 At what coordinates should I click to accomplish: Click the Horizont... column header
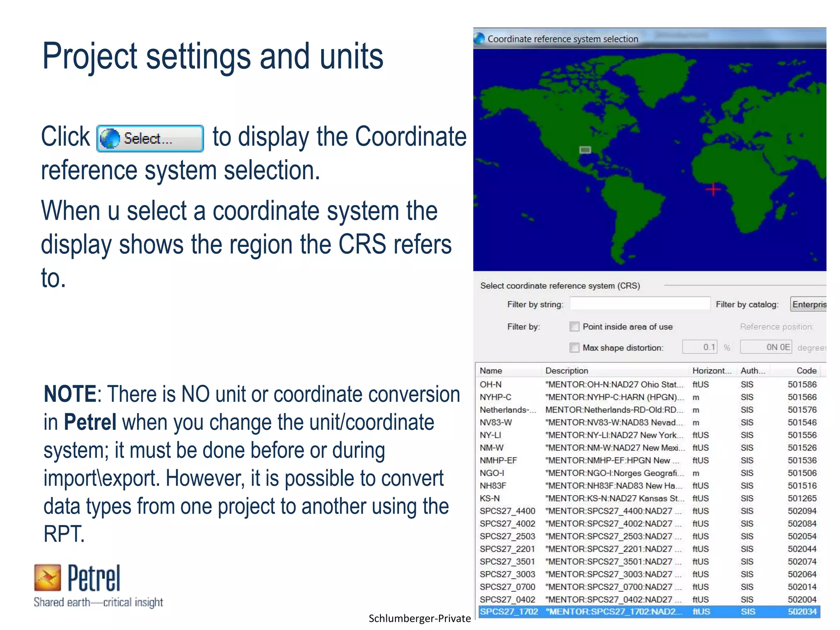(712, 370)
